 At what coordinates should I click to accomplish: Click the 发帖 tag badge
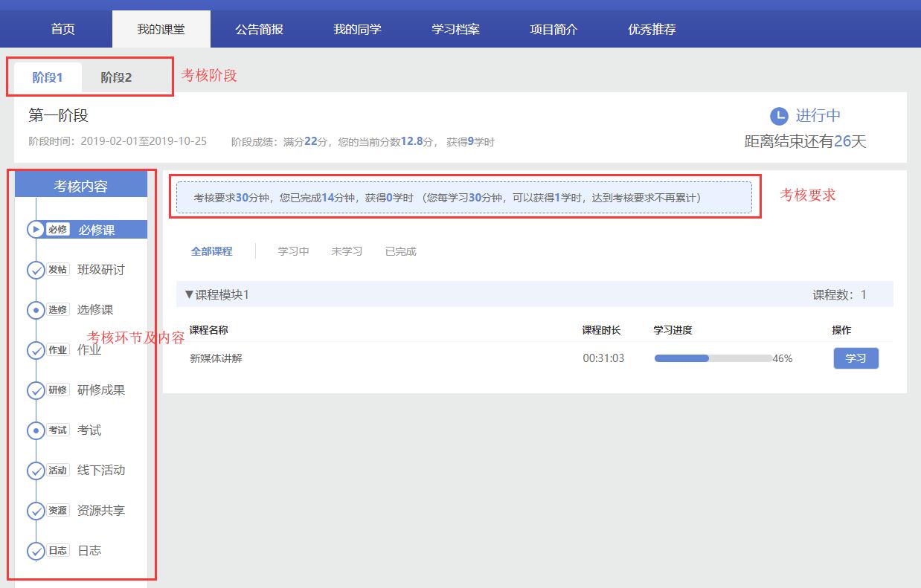(58, 270)
